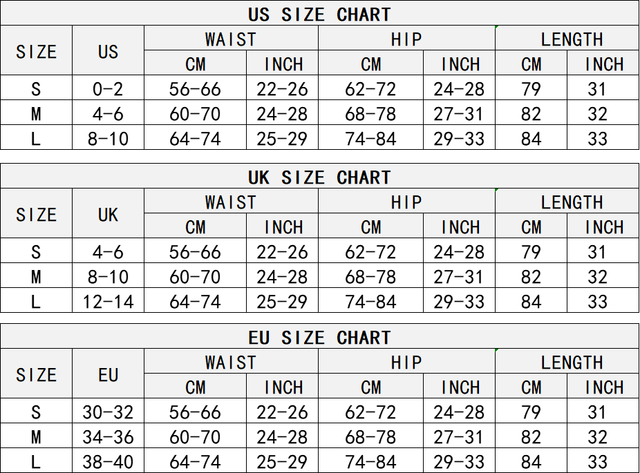Select the HIP header in UK chart
This screenshot has width=640, height=473.
[406, 202]
